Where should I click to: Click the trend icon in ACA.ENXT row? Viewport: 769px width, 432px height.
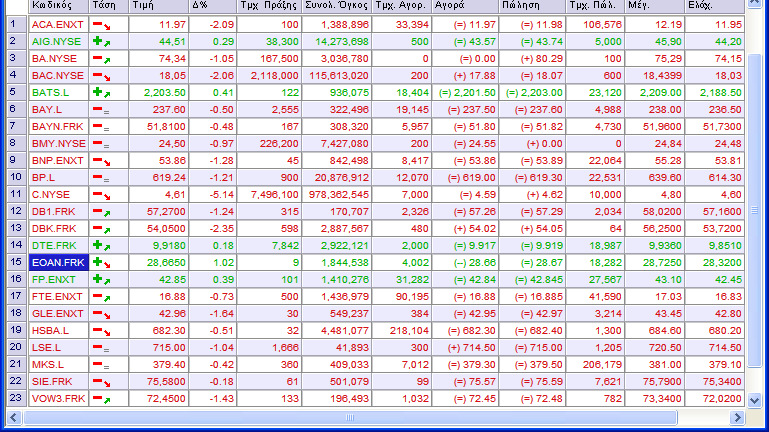pyautogui.click(x=102, y=25)
